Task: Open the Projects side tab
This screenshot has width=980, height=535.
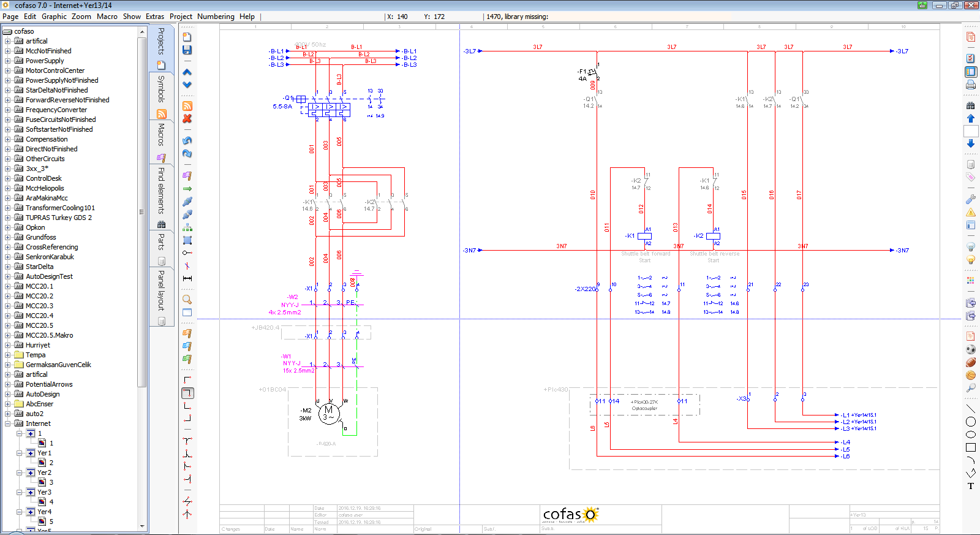Action: [x=161, y=48]
